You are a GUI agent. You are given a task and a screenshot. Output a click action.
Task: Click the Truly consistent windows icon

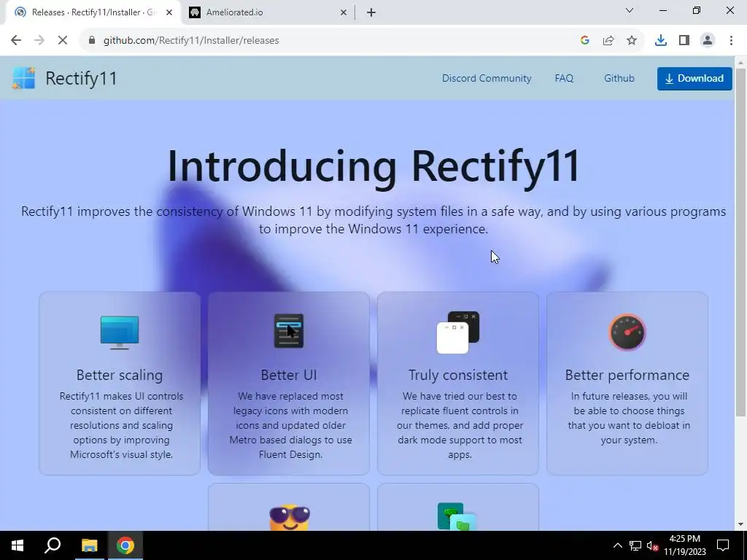click(x=458, y=332)
